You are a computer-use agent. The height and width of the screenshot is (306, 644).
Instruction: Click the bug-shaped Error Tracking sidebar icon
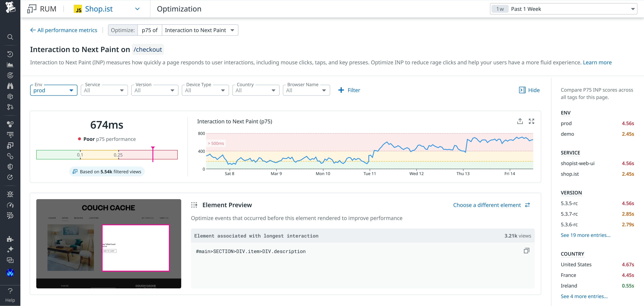[x=10, y=194]
